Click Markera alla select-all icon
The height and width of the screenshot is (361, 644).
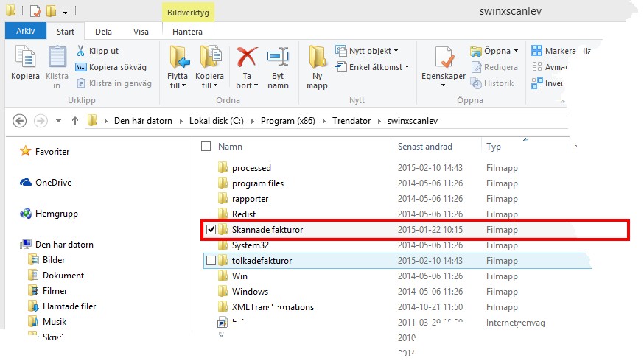[536, 51]
